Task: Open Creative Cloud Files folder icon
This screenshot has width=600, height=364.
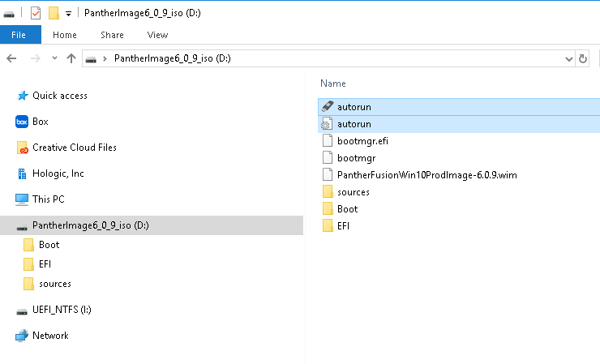Action: pyautogui.click(x=23, y=148)
